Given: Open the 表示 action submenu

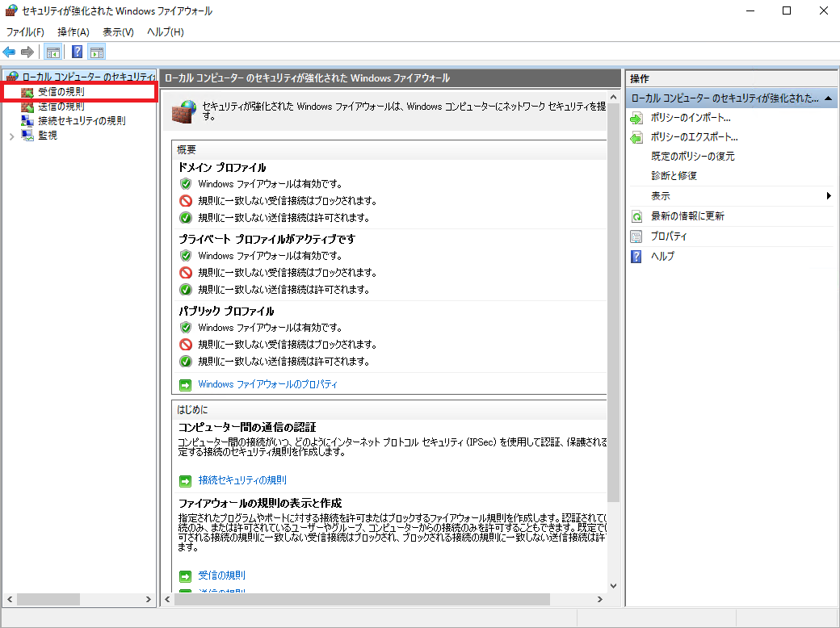Looking at the screenshot, I should pyautogui.click(x=661, y=196).
